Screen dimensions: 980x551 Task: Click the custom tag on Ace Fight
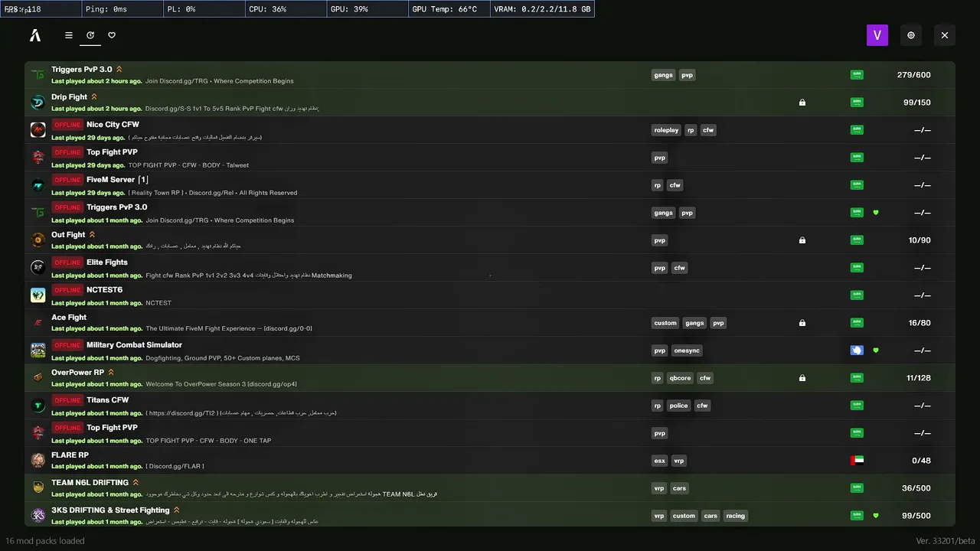665,323
